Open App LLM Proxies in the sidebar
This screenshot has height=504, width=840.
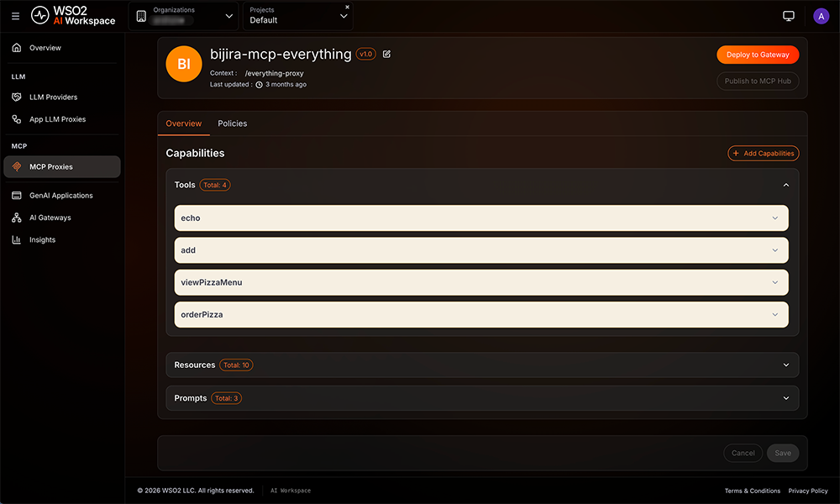(62, 119)
